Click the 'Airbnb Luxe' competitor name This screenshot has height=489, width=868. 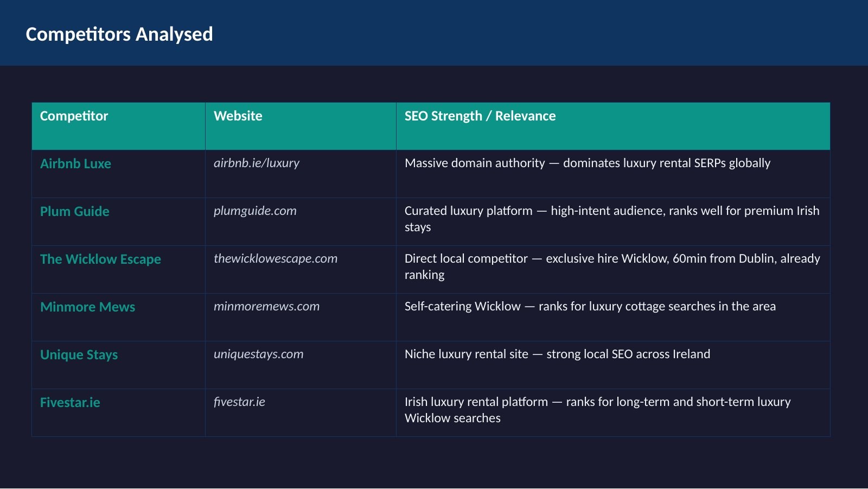75,163
